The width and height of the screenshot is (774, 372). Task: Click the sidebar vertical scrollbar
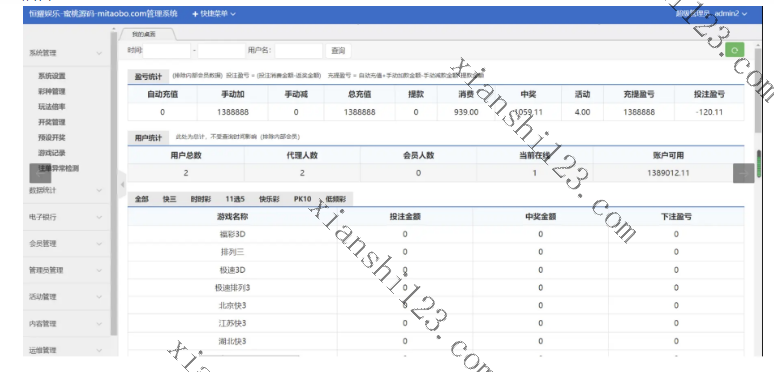[x=114, y=183]
